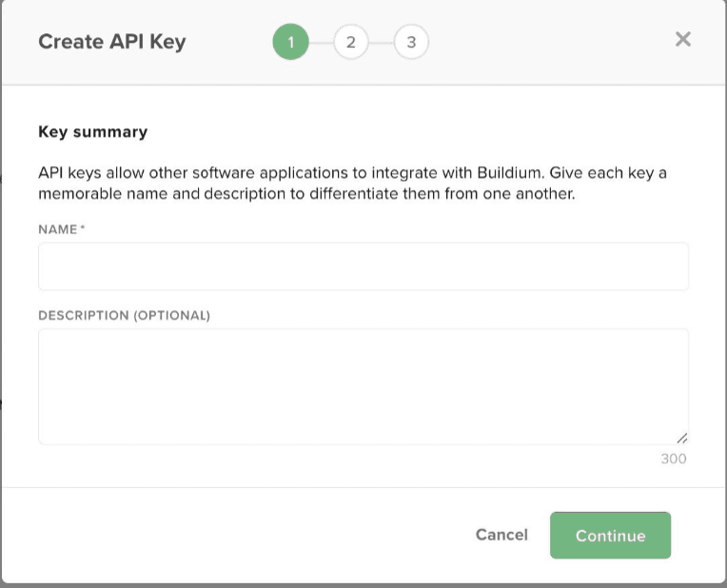Grab the description box resize handle

pos(682,439)
